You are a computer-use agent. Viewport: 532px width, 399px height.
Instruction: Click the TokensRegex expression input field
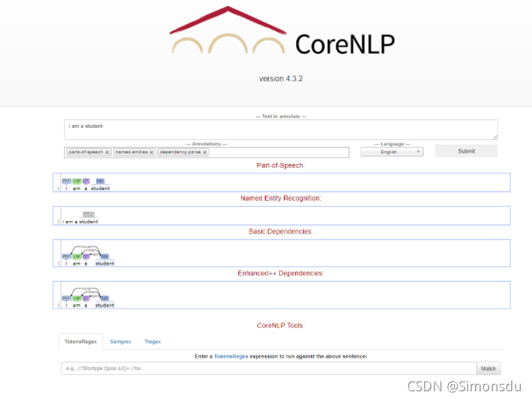click(268, 369)
